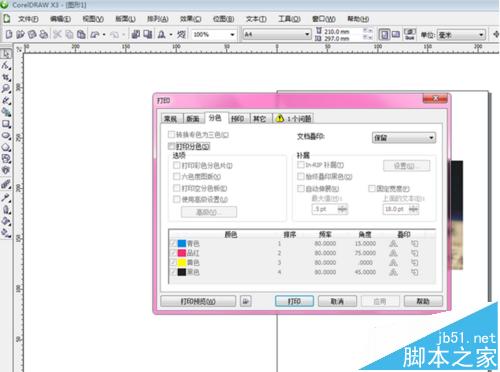
Task: Click the 打印预览 button
Action: [x=198, y=301]
